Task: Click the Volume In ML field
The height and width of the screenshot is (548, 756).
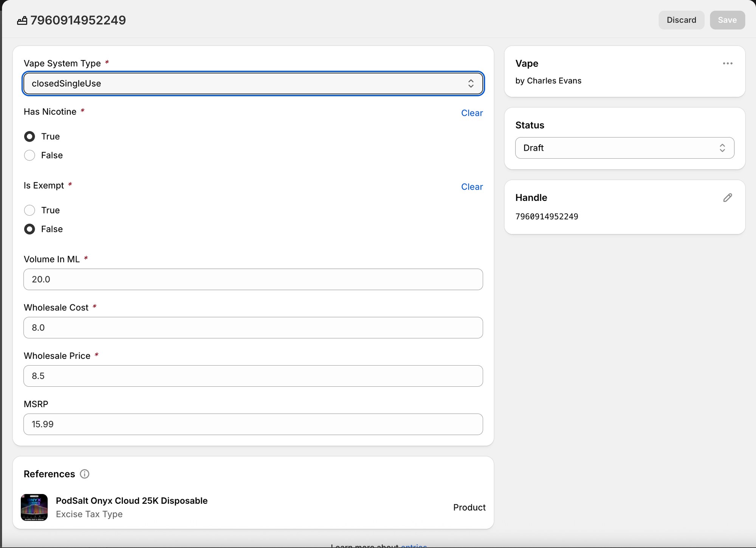Action: [x=253, y=279]
